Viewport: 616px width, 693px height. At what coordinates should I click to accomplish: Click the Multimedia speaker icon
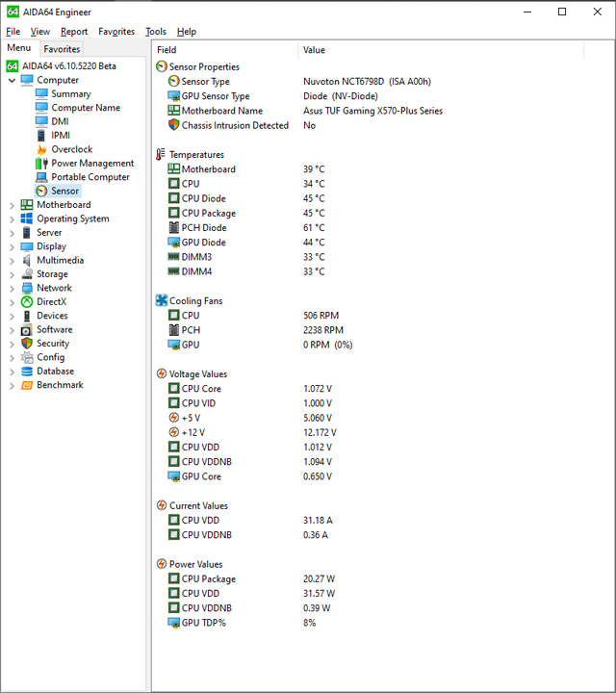pyautogui.click(x=27, y=260)
